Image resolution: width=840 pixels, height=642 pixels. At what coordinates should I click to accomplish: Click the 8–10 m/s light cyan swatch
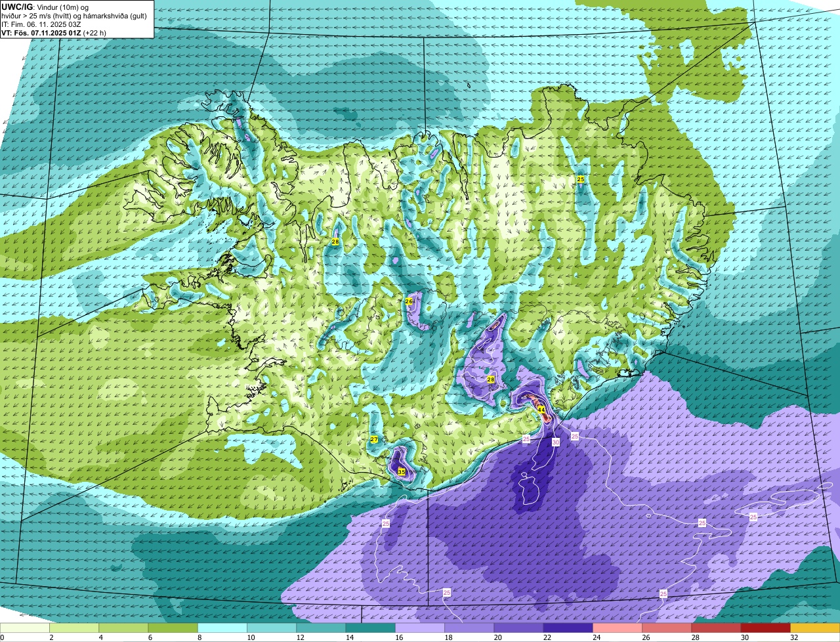[222, 628]
